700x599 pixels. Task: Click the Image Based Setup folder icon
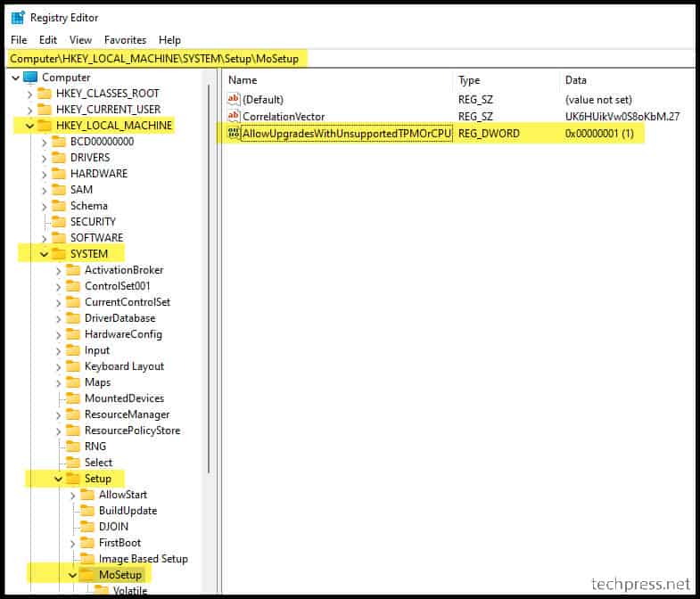click(x=87, y=559)
